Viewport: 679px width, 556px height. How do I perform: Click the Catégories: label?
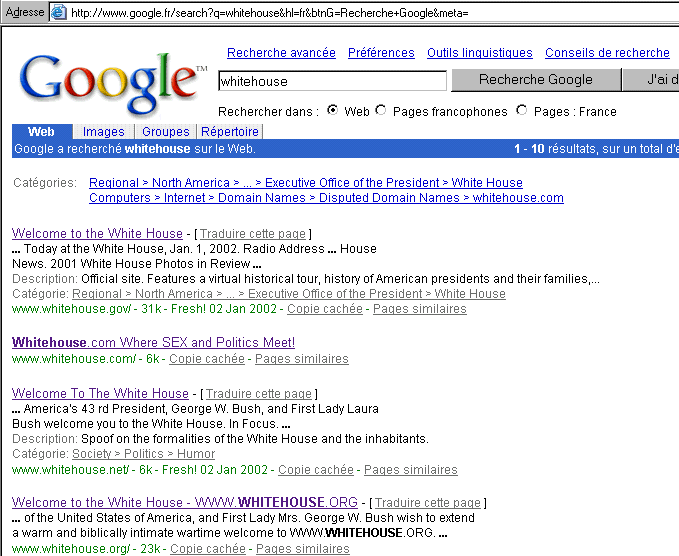(45, 183)
